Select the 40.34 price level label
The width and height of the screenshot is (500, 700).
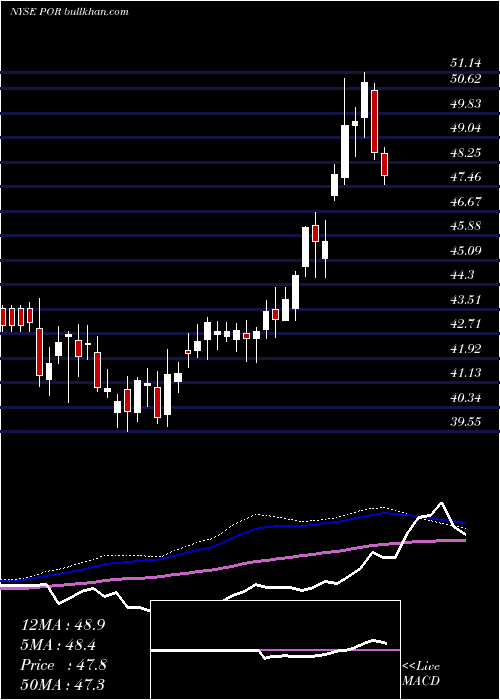click(466, 397)
